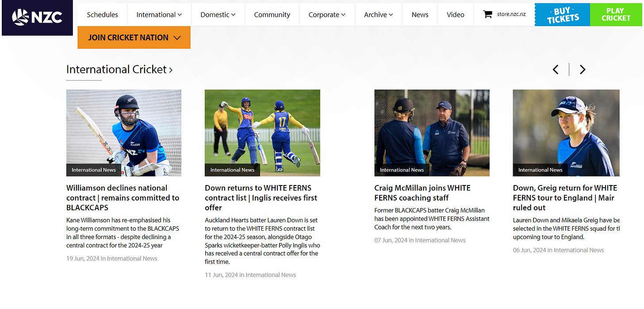
Task: Click International News tag on batters celebrating photo
Action: [232, 170]
